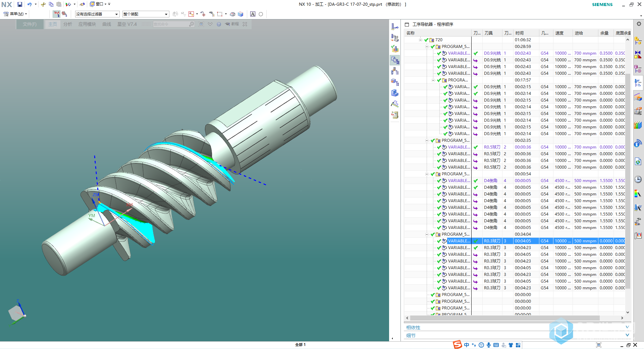
Task: Click the rectangle selection icon
Action: pyautogui.click(x=220, y=14)
